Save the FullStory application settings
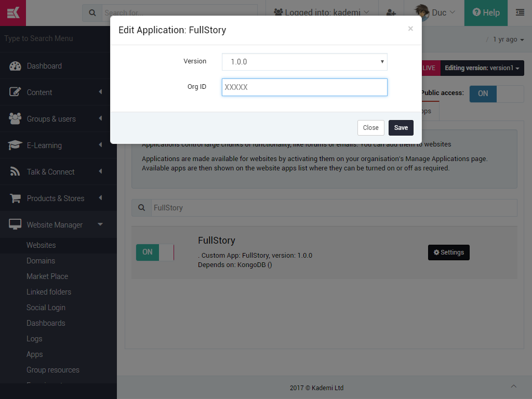This screenshot has width=532, height=399. click(x=401, y=128)
